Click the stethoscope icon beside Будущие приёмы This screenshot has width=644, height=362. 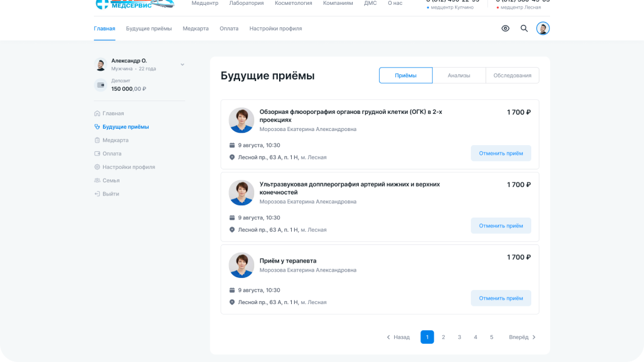[97, 127]
